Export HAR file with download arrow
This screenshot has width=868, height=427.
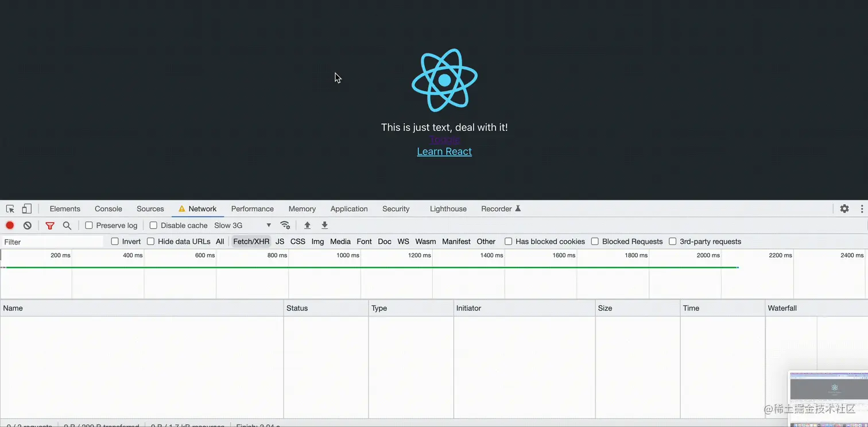pyautogui.click(x=324, y=226)
